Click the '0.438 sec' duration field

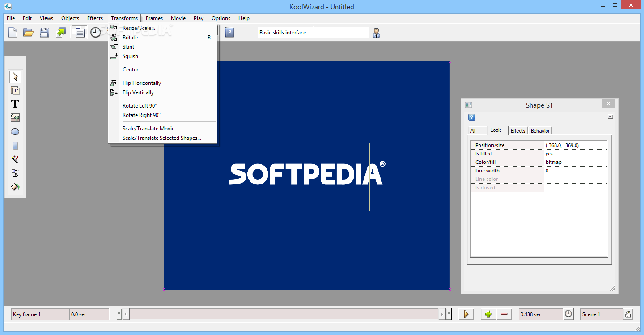540,314
